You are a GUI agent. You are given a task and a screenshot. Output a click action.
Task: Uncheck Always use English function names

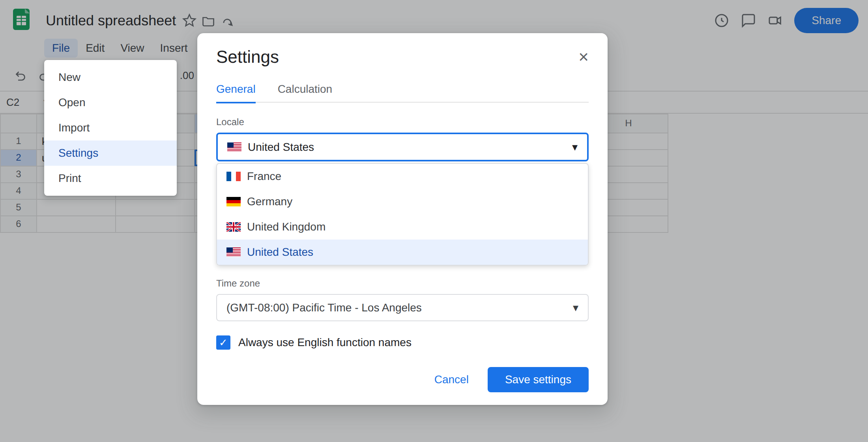223,343
